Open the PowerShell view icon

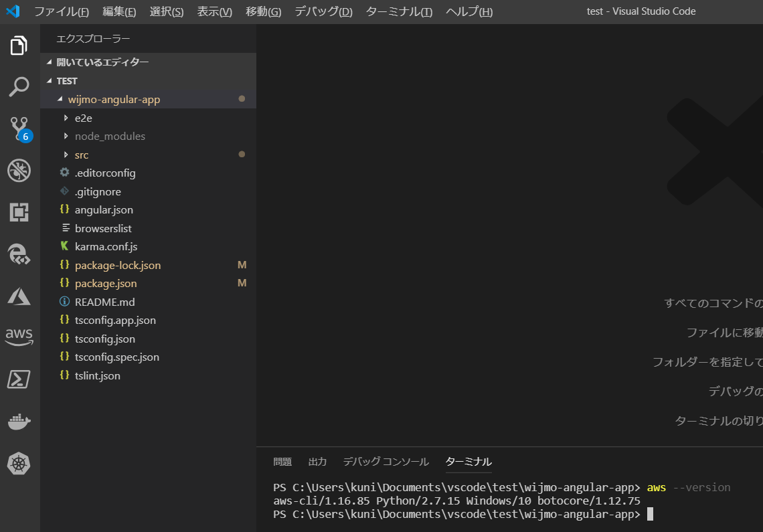(19, 379)
